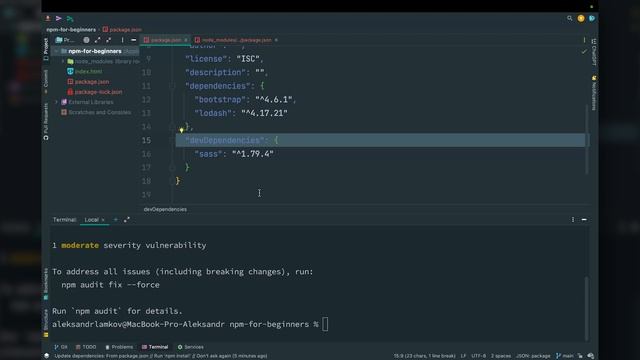640x360 pixels.
Task: Open editor tabs overflow menu
Action: coord(584,40)
